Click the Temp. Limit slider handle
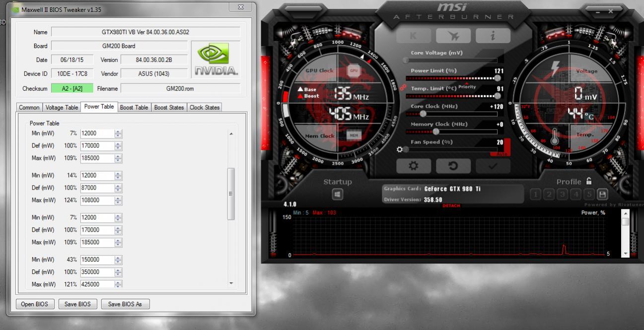Image resolution: width=644 pixels, height=330 pixels. pos(498,96)
